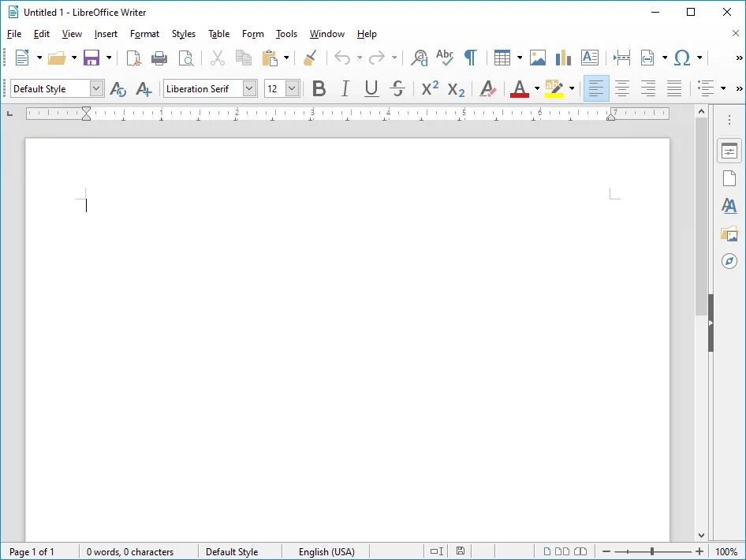746x560 pixels.
Task: Apply yellow highlighting color
Action: point(554,89)
